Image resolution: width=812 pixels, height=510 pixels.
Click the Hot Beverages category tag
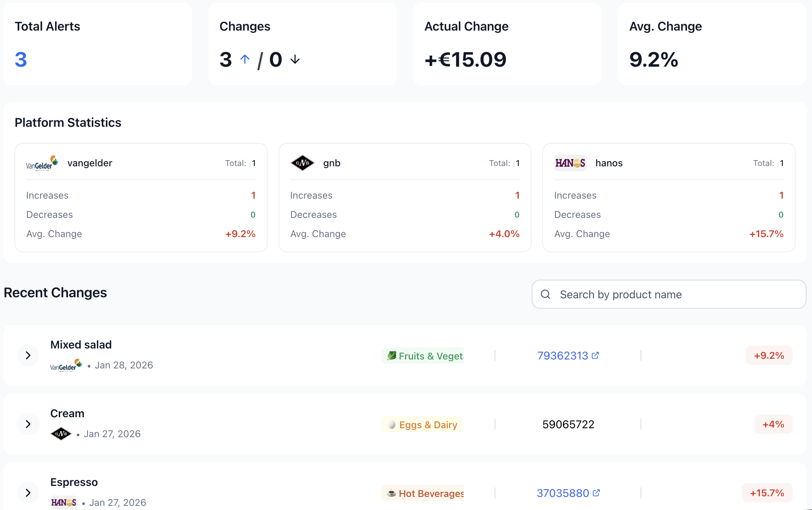(x=423, y=493)
